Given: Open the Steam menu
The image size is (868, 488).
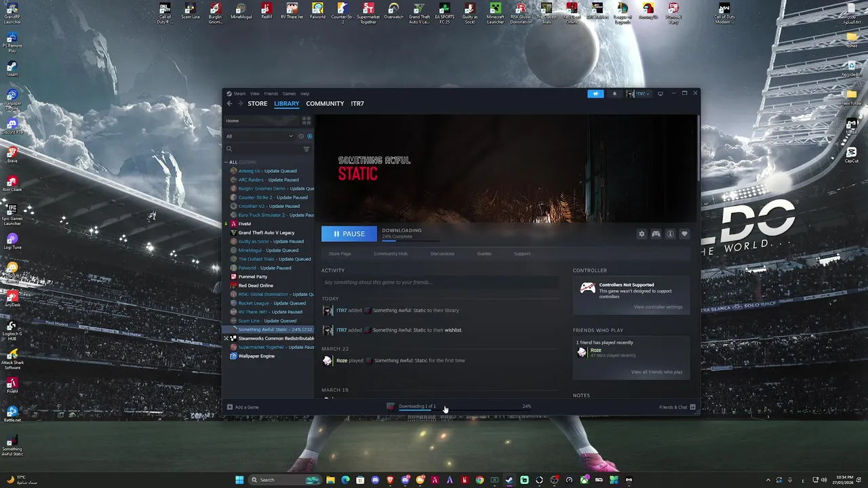Looking at the screenshot, I should pyautogui.click(x=239, y=94).
